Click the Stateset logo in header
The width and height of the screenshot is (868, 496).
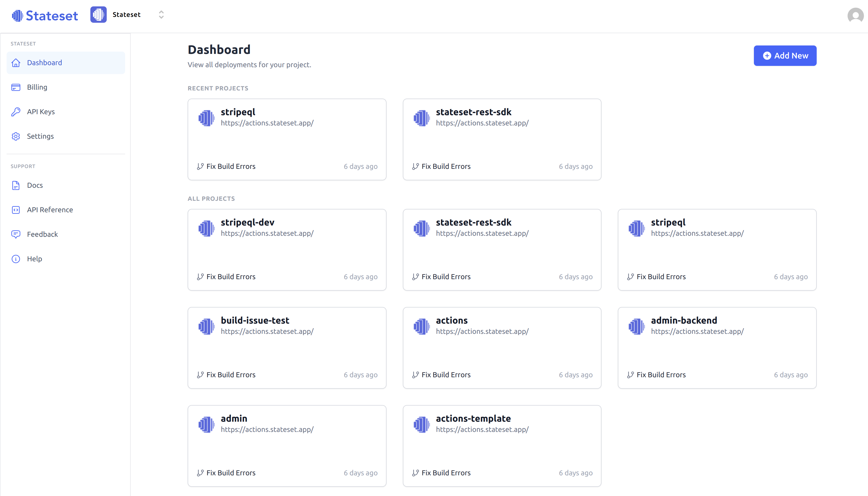45,16
